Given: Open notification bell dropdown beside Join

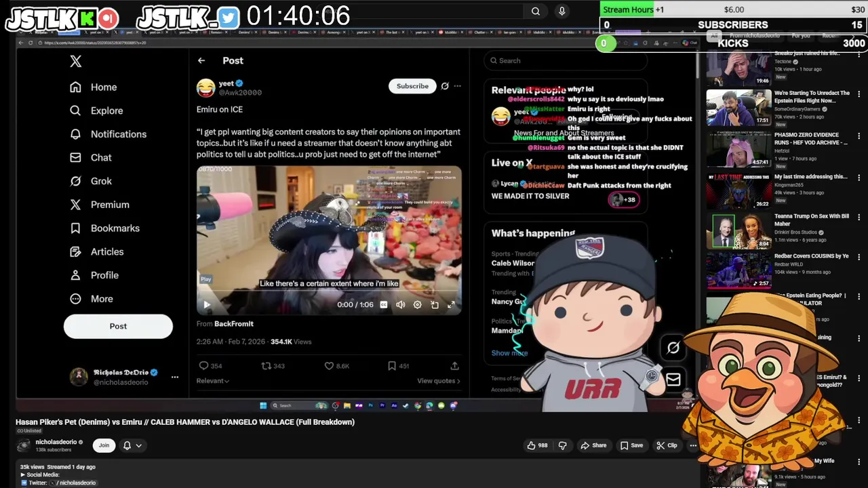Looking at the screenshot, I should (x=132, y=445).
